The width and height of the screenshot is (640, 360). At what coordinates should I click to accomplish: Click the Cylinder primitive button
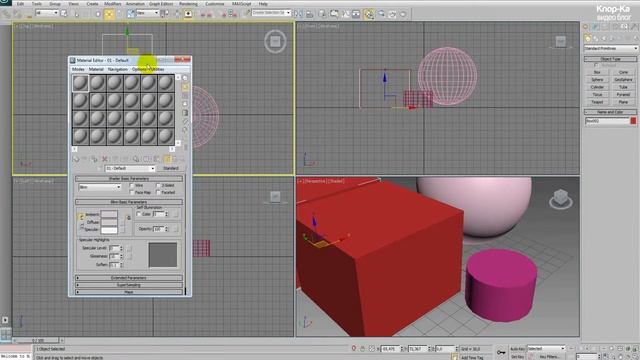[x=597, y=87]
